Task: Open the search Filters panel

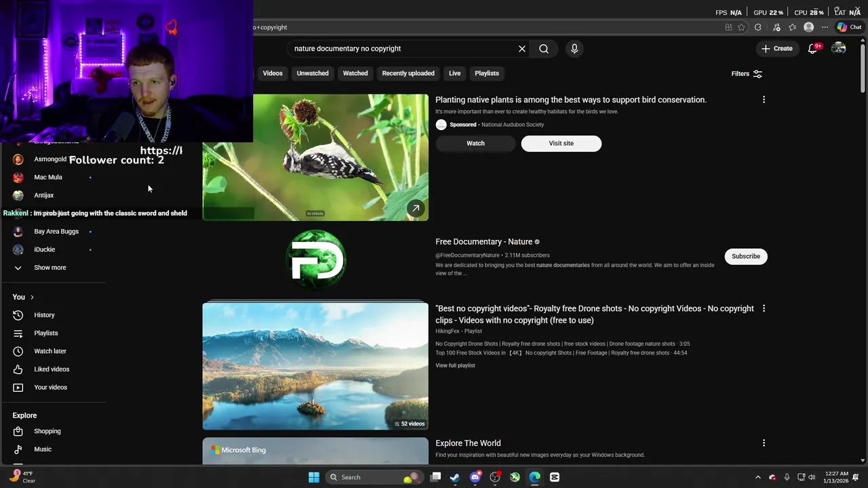Action: pyautogui.click(x=747, y=74)
